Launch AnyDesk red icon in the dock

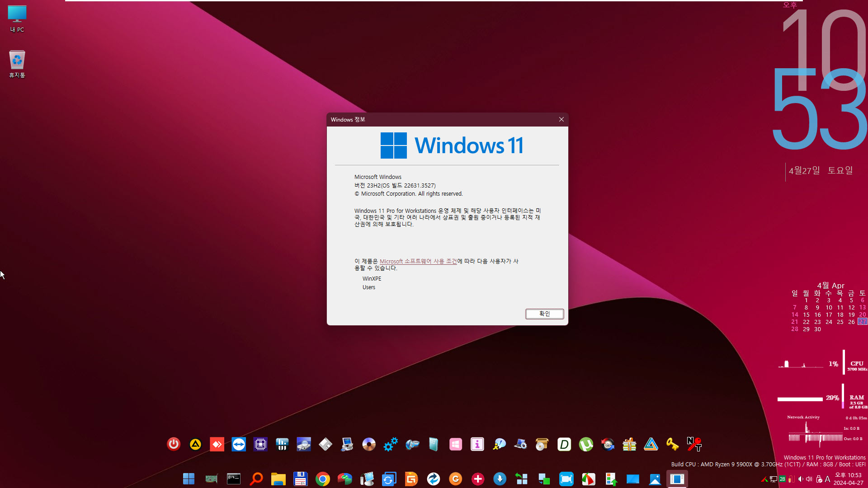click(x=217, y=445)
